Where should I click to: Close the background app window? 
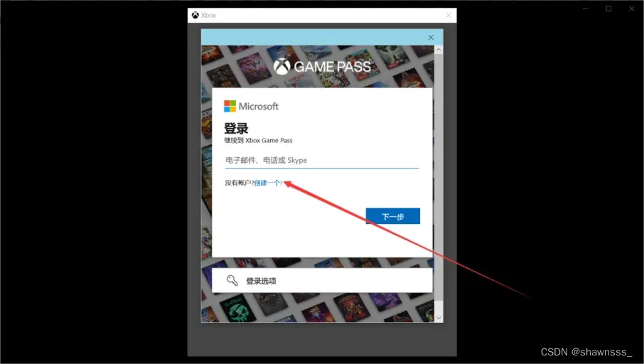coord(632,9)
